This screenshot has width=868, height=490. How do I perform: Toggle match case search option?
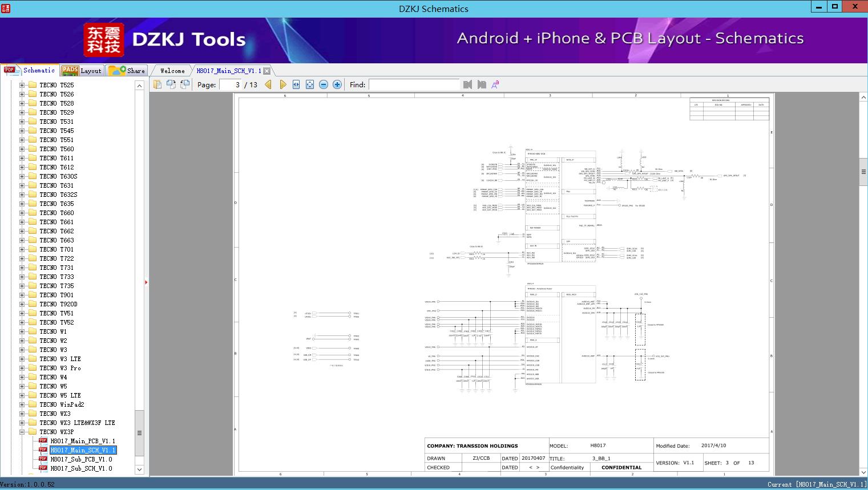tap(495, 84)
